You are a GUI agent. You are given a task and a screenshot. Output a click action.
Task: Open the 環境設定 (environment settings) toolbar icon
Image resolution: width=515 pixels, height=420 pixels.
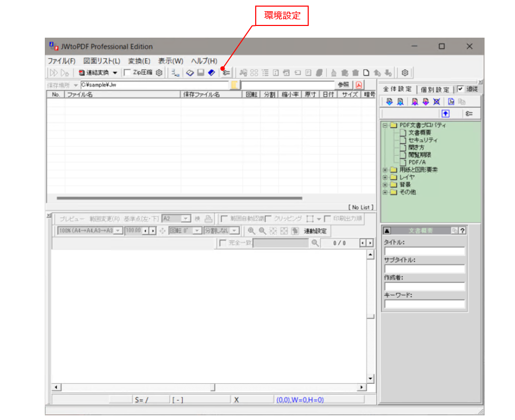point(226,73)
